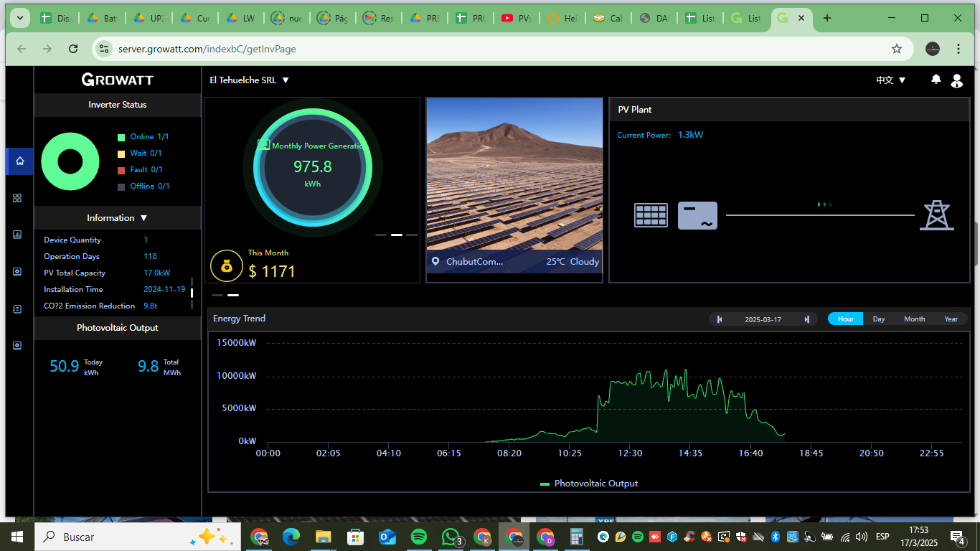Click the notification bell icon

click(x=936, y=80)
